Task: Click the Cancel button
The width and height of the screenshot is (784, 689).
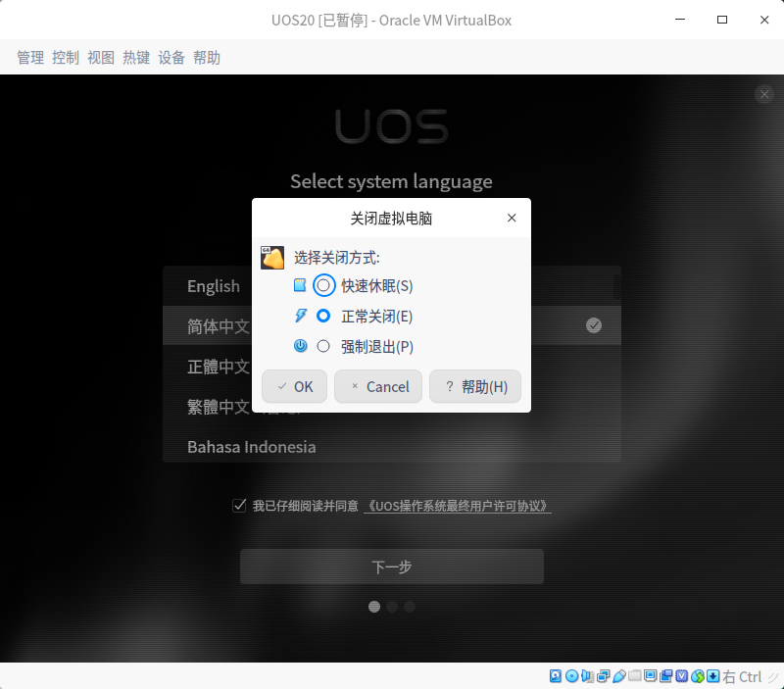Action: coord(378,386)
